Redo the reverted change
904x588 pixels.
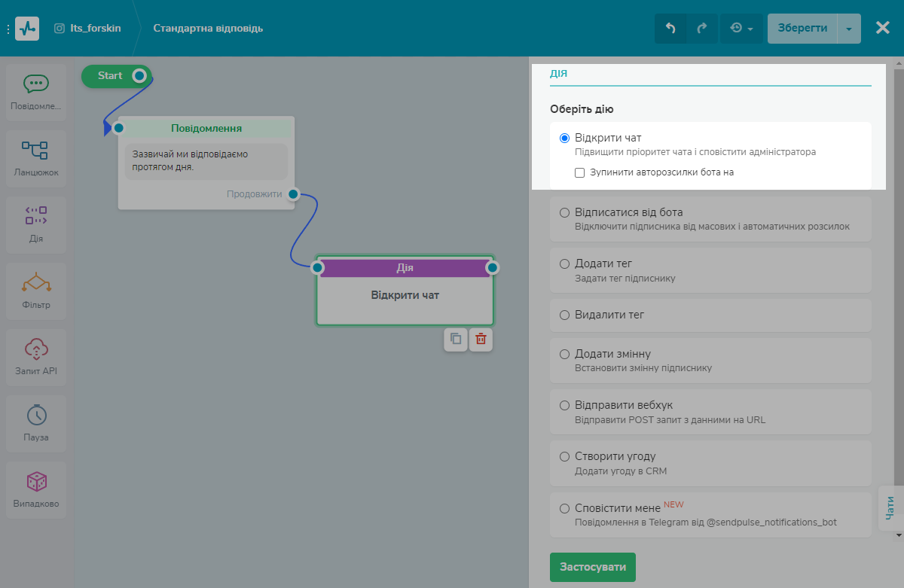(701, 29)
